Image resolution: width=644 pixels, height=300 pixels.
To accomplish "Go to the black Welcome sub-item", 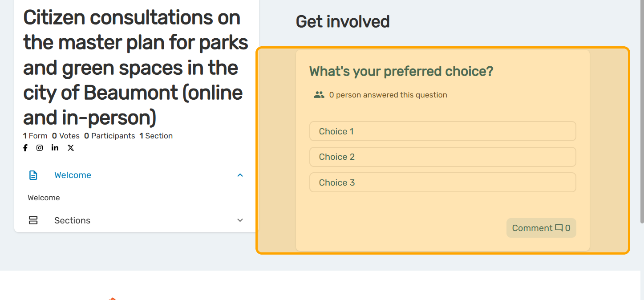I will pos(44,198).
